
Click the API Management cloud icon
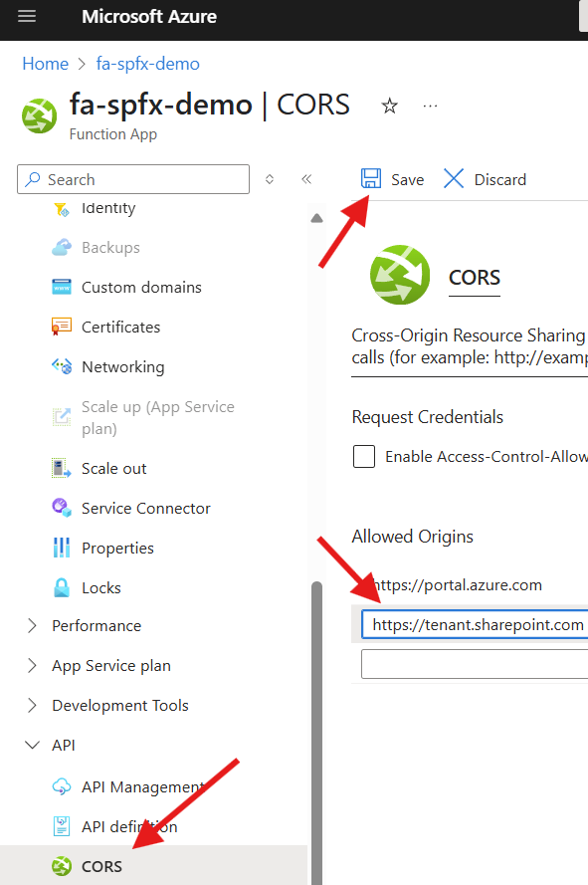tap(62, 786)
